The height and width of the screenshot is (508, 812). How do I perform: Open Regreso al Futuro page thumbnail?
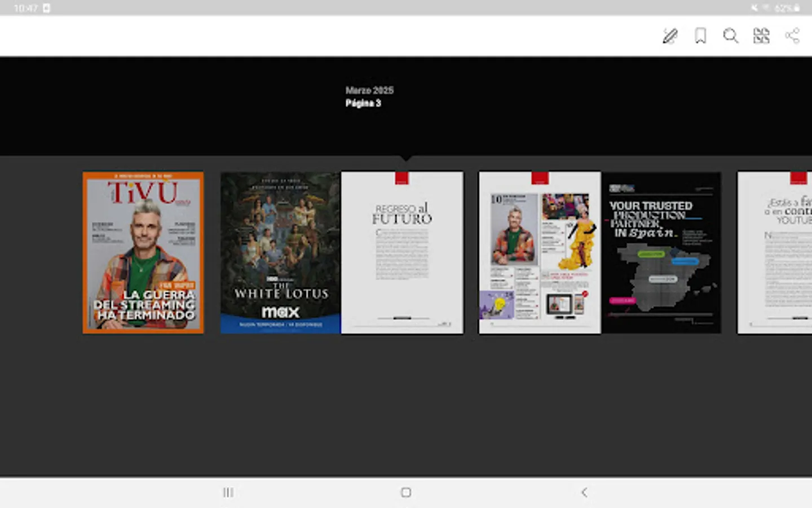(x=402, y=252)
